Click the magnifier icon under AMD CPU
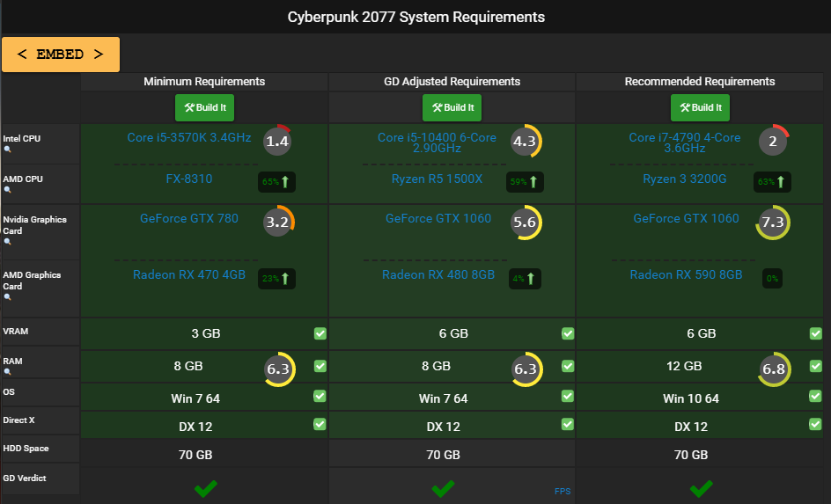The width and height of the screenshot is (831, 504). tap(7, 189)
